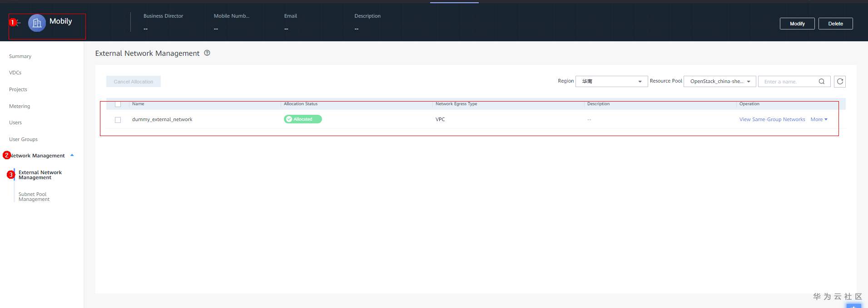
Task: Click the search magnifier icon
Action: tap(822, 82)
